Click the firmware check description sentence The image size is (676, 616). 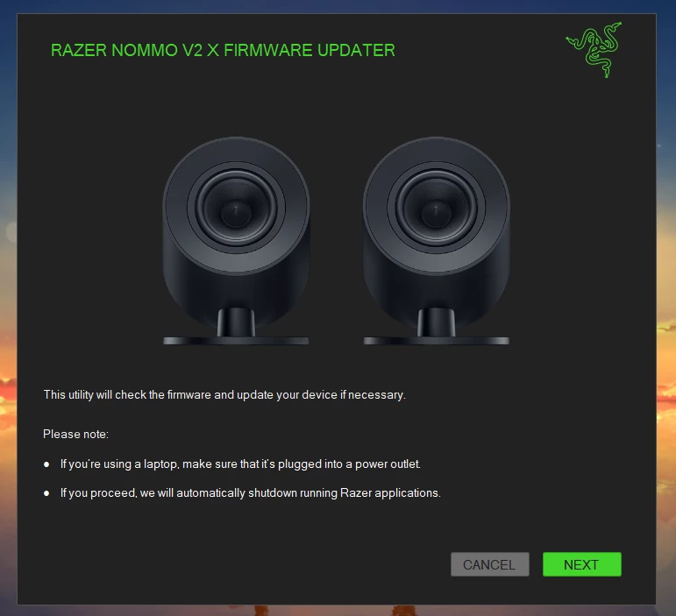224,394
